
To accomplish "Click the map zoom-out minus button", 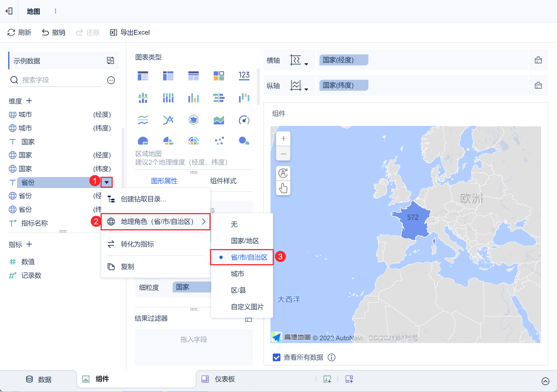I will point(283,154).
